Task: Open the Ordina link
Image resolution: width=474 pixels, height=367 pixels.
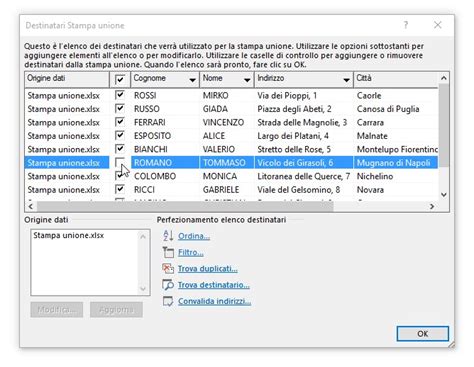Action: pyautogui.click(x=194, y=236)
